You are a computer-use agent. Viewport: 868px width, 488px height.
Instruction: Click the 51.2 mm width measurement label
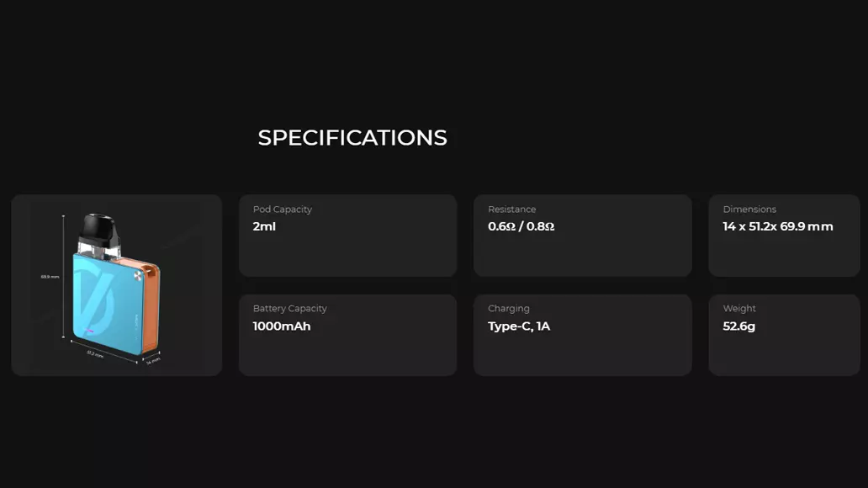point(95,354)
